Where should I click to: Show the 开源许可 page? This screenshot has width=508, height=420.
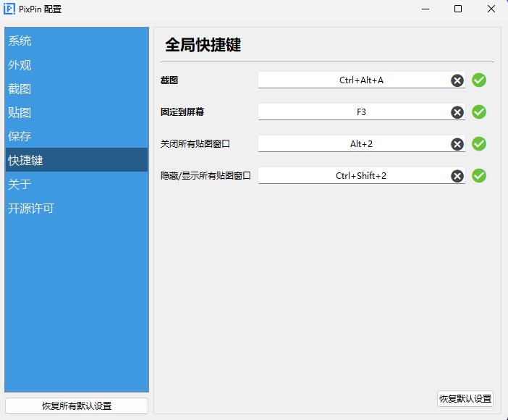(77, 208)
